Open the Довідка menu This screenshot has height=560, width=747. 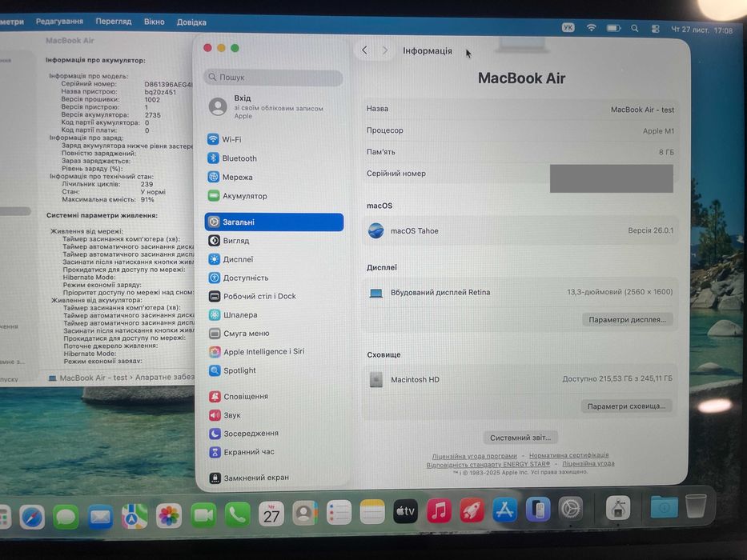tap(191, 22)
